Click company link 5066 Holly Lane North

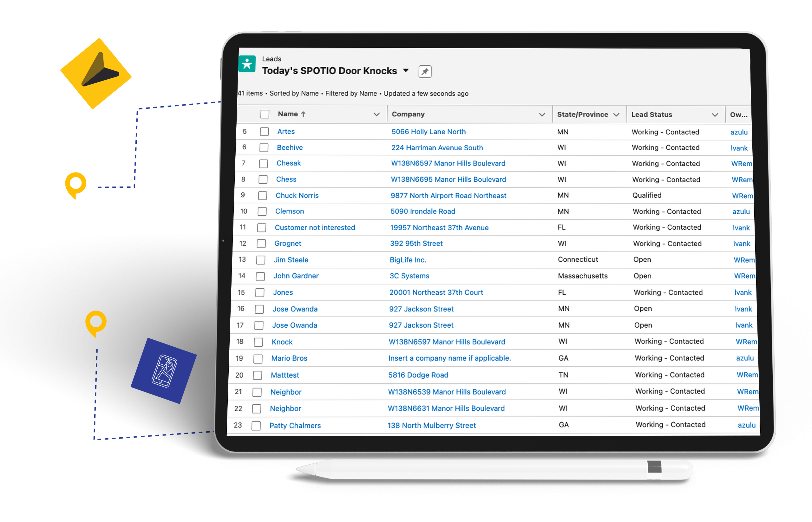pyautogui.click(x=428, y=132)
